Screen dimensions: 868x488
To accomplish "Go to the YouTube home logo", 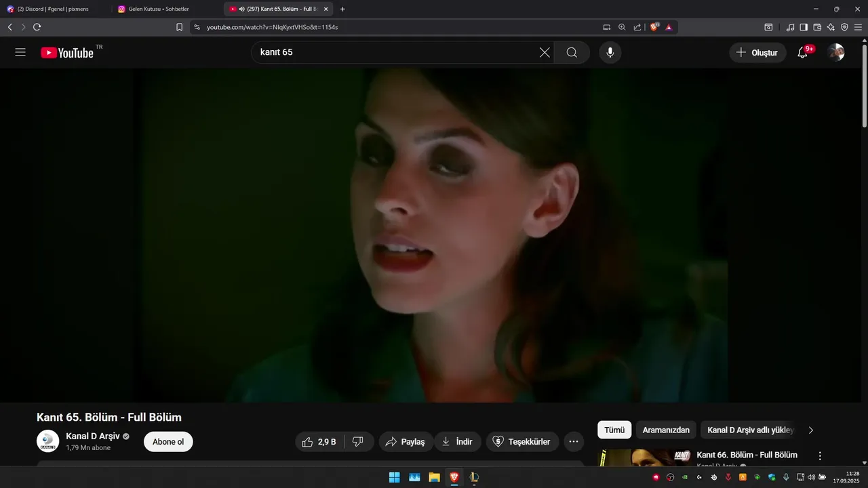I will pos(67,52).
